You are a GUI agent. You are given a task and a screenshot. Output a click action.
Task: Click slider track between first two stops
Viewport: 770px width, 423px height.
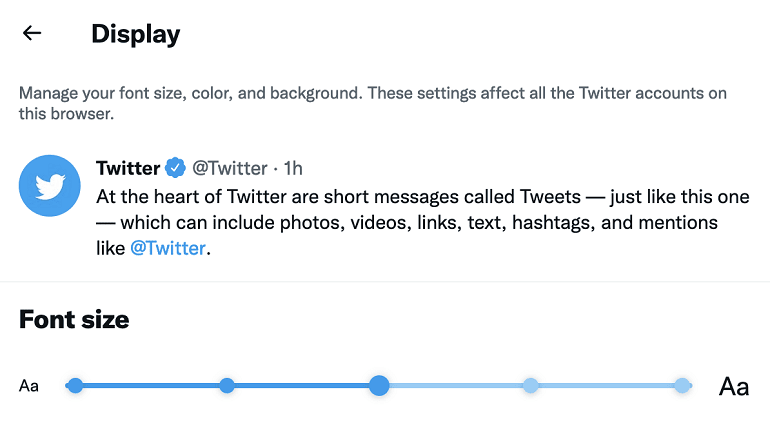tap(150, 386)
